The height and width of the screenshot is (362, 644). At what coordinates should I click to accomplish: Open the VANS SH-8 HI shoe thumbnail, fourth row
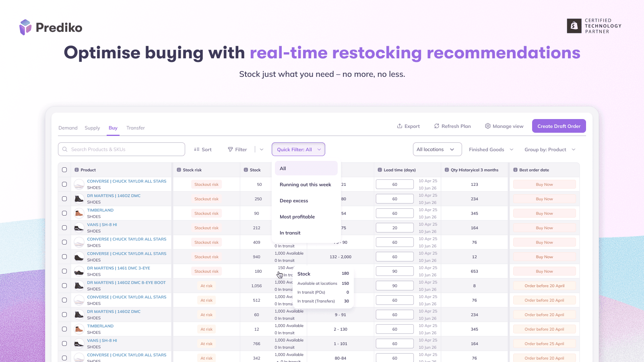point(79,228)
